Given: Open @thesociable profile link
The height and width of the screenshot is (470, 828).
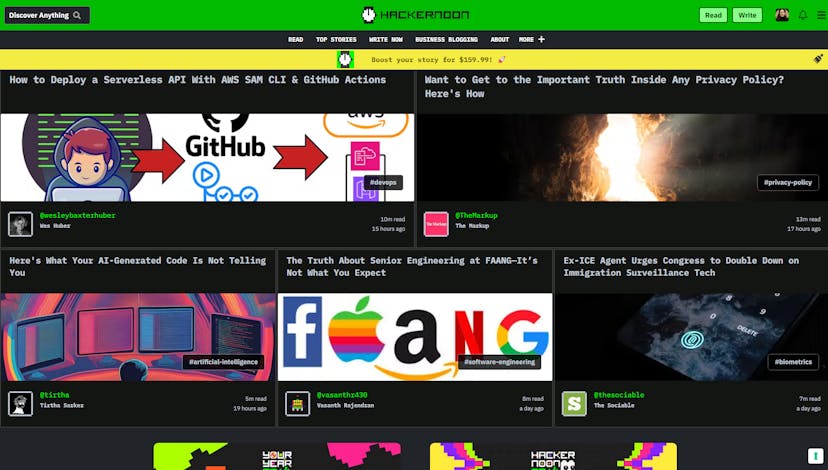Looking at the screenshot, I should pyautogui.click(x=619, y=395).
